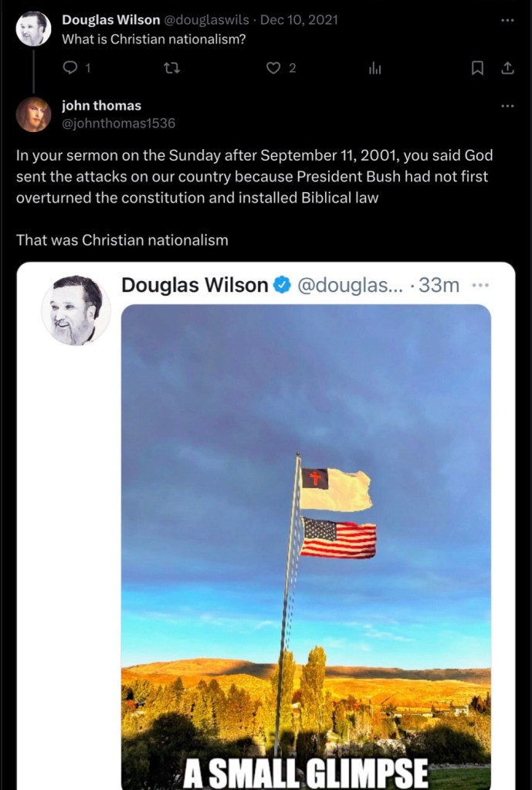This screenshot has height=790, width=532.
Task: Open the 33m timestamp on quoted tweet
Action: [x=439, y=286]
